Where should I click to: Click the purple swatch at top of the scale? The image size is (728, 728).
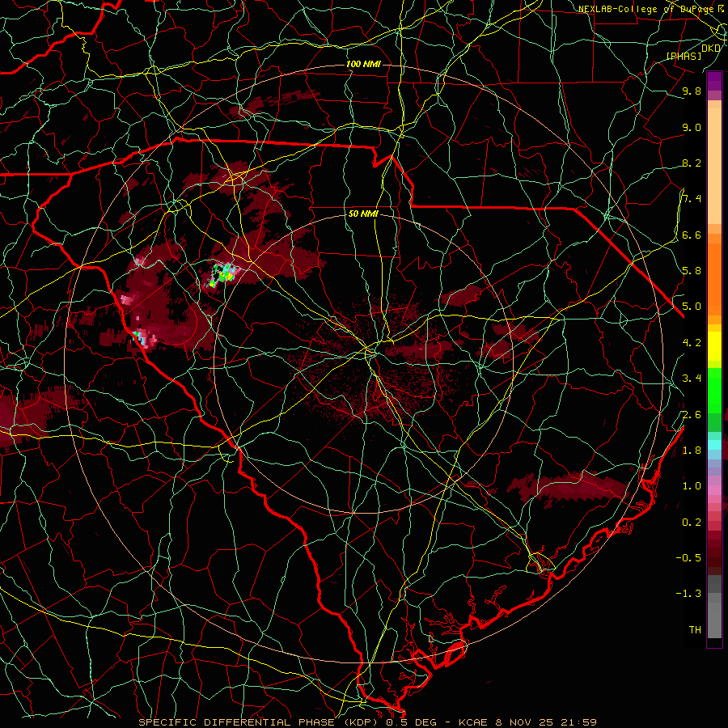(x=714, y=81)
